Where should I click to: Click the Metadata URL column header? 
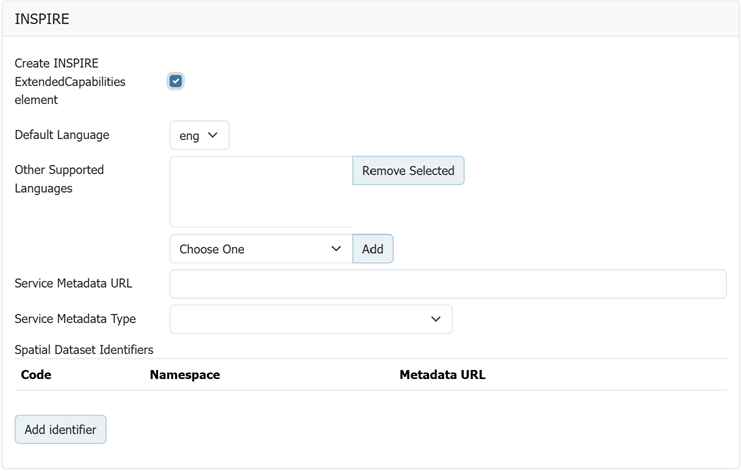click(442, 375)
